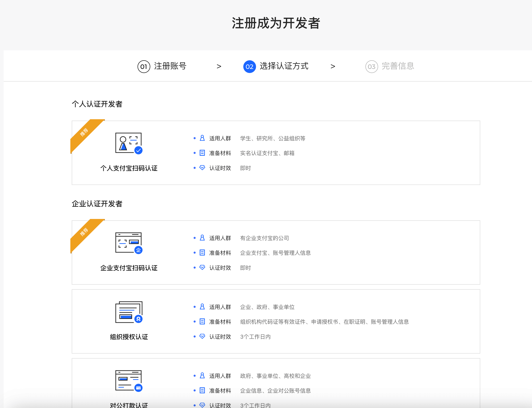Click 个人认证开发者 section heading

(x=97, y=104)
